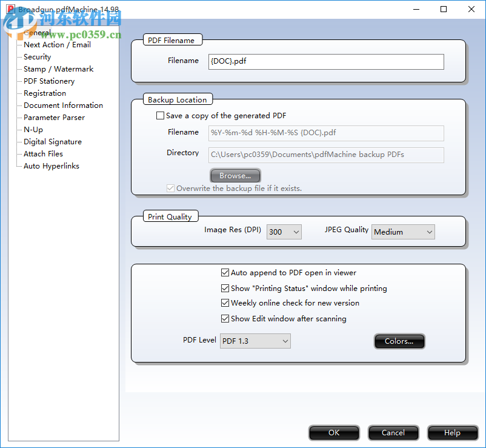Image resolution: width=486 pixels, height=448 pixels.
Task: Click Browse to choose backup directory
Action: (x=235, y=175)
